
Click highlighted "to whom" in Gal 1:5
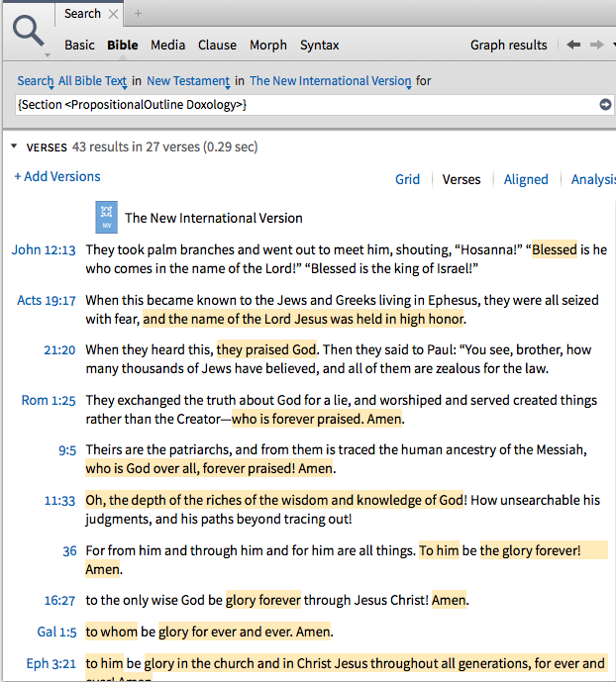tap(111, 632)
